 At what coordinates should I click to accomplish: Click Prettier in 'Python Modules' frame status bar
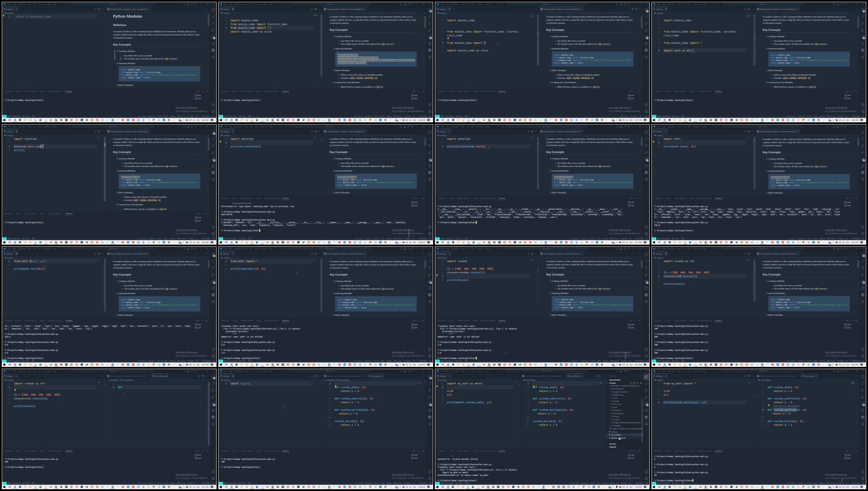tap(206, 116)
